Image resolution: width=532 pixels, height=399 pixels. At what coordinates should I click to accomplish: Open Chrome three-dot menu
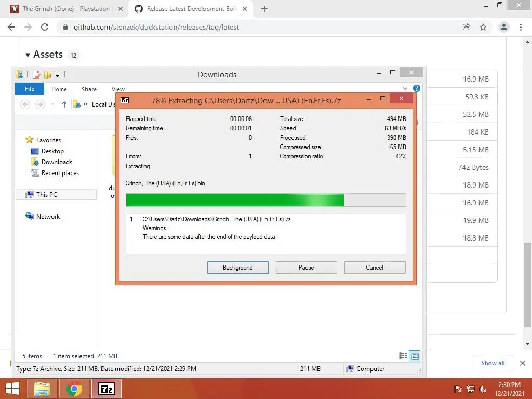(x=521, y=27)
